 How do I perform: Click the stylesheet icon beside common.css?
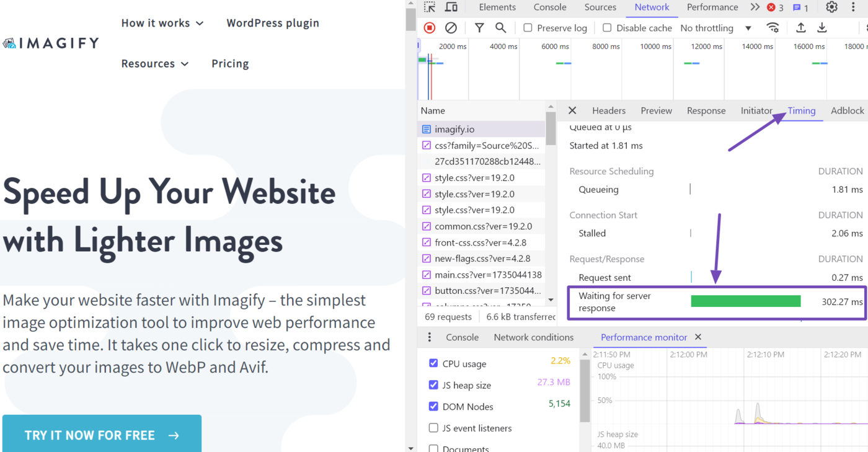click(x=427, y=226)
